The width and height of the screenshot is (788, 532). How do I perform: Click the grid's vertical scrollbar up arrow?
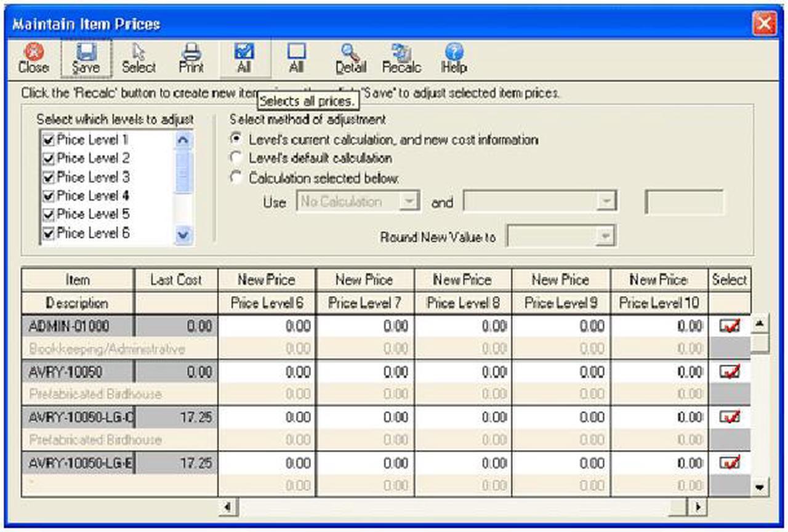761,323
